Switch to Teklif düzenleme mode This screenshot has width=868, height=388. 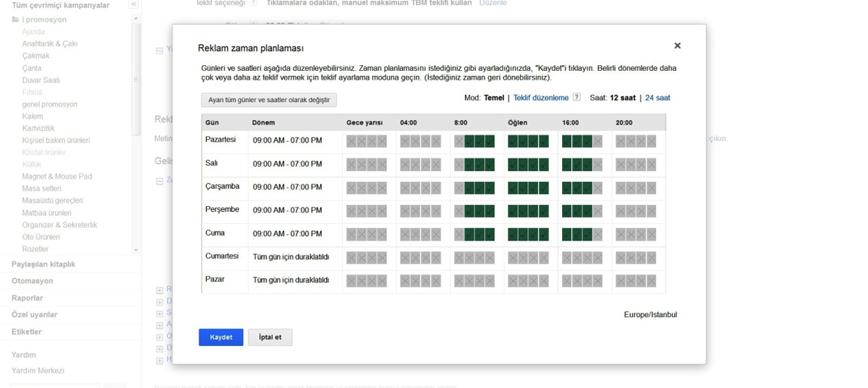click(x=540, y=98)
